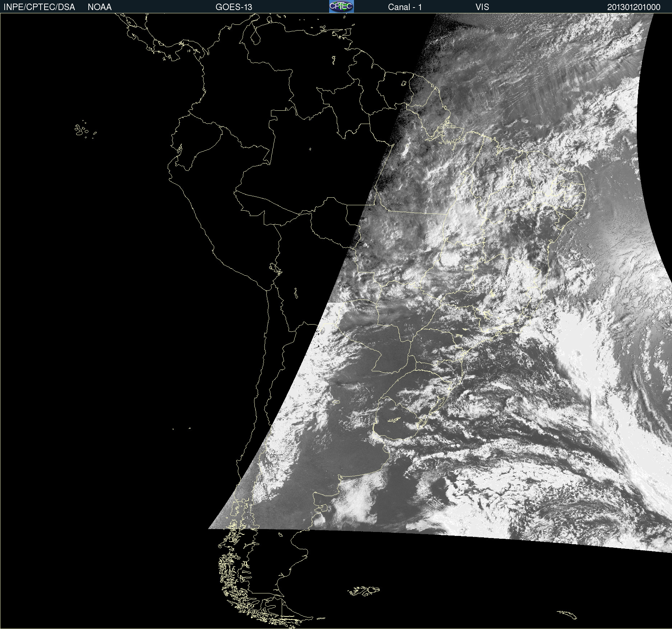Click the VIS label in header
This screenshot has width=672, height=629.
click(482, 7)
